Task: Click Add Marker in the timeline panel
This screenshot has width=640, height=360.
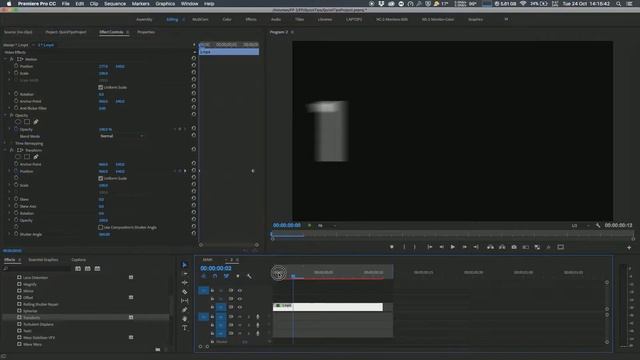Action: pos(238,276)
